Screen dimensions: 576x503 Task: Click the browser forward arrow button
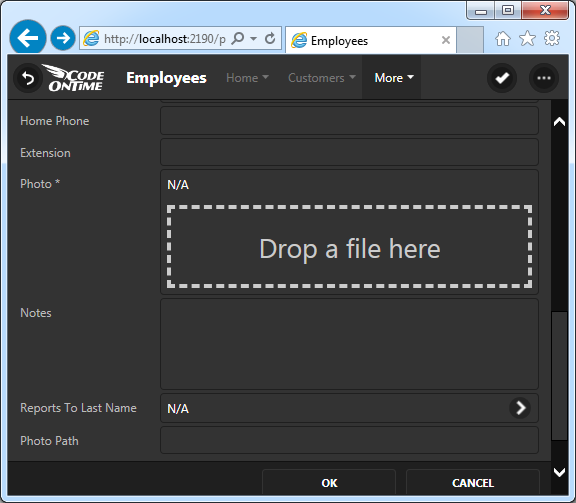pos(63,38)
